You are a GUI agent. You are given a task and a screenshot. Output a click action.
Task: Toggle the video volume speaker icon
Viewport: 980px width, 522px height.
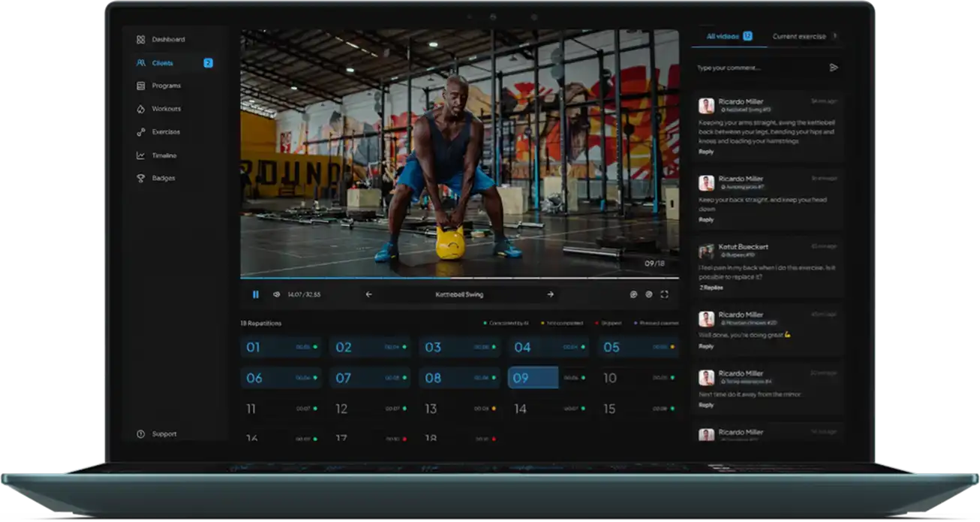pyautogui.click(x=276, y=295)
